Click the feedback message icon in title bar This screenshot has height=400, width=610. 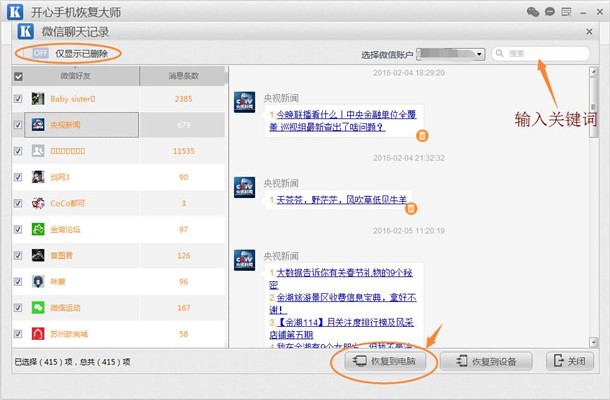(x=566, y=12)
